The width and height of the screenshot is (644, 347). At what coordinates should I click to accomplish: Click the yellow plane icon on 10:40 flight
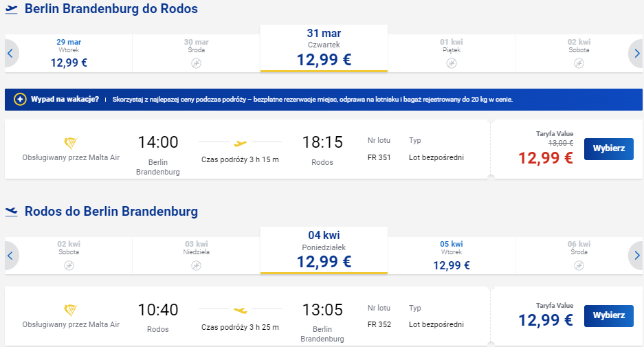pyautogui.click(x=241, y=311)
